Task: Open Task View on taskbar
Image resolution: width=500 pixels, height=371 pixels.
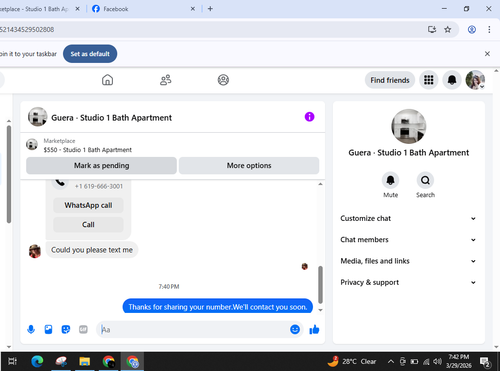Action: tap(13, 361)
